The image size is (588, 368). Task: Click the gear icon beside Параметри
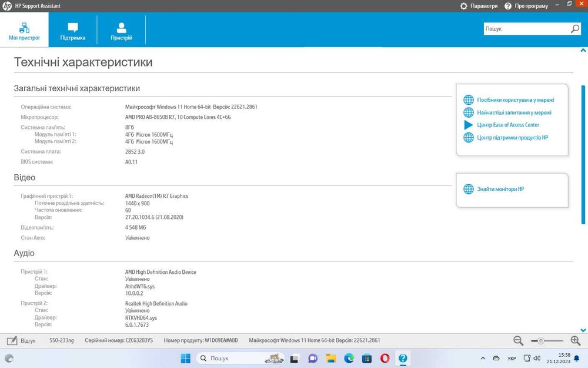[x=464, y=6]
